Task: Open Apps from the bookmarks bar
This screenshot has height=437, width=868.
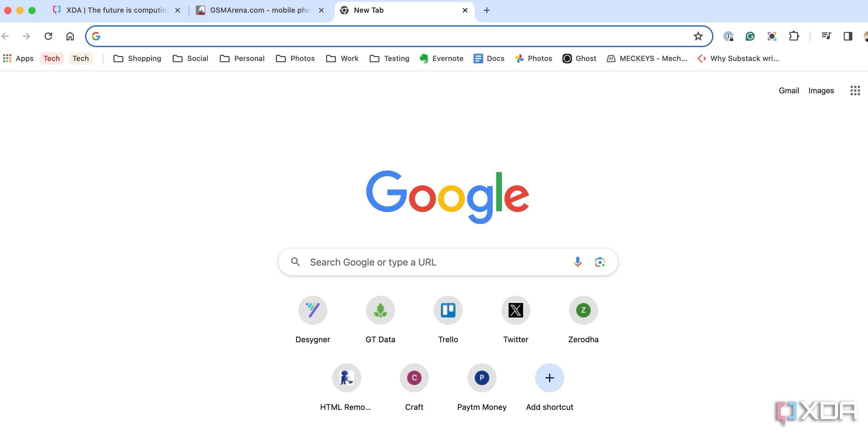Action: (18, 58)
